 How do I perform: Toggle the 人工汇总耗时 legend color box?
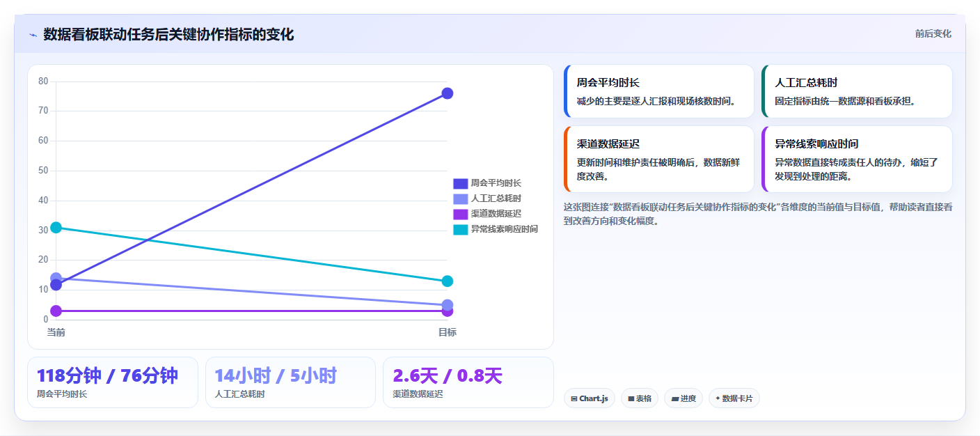[460, 198]
